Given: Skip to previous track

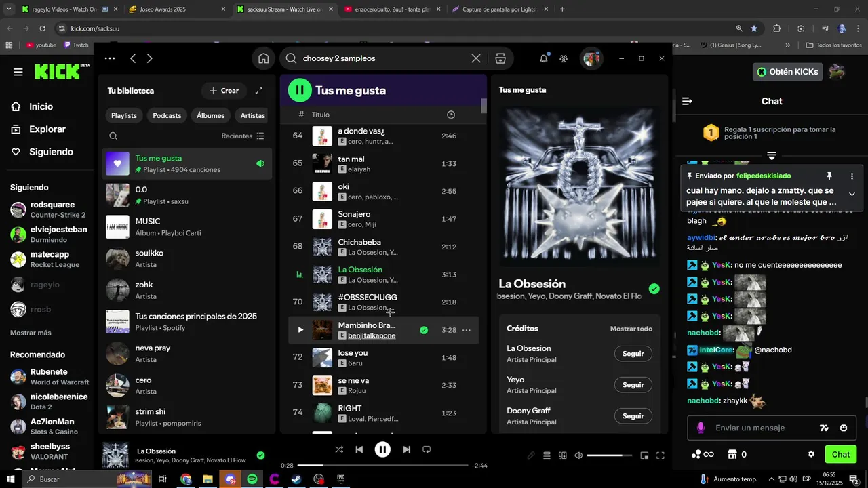Looking at the screenshot, I should 359,449.
